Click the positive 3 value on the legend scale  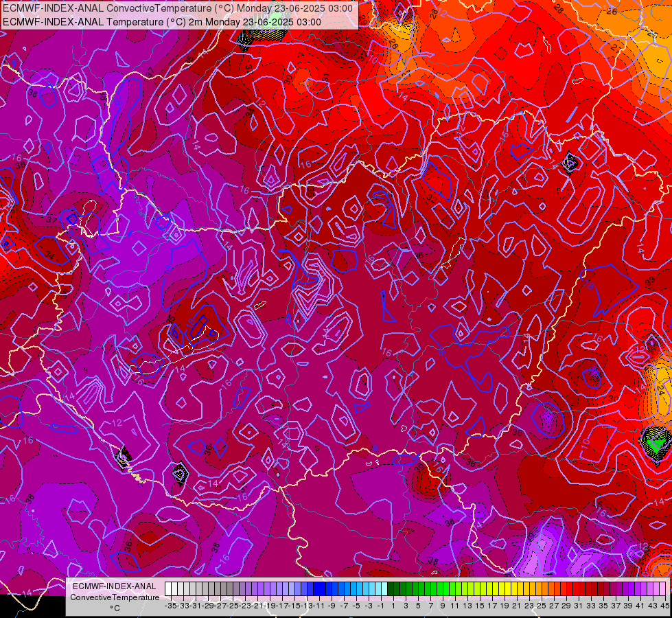point(406,606)
